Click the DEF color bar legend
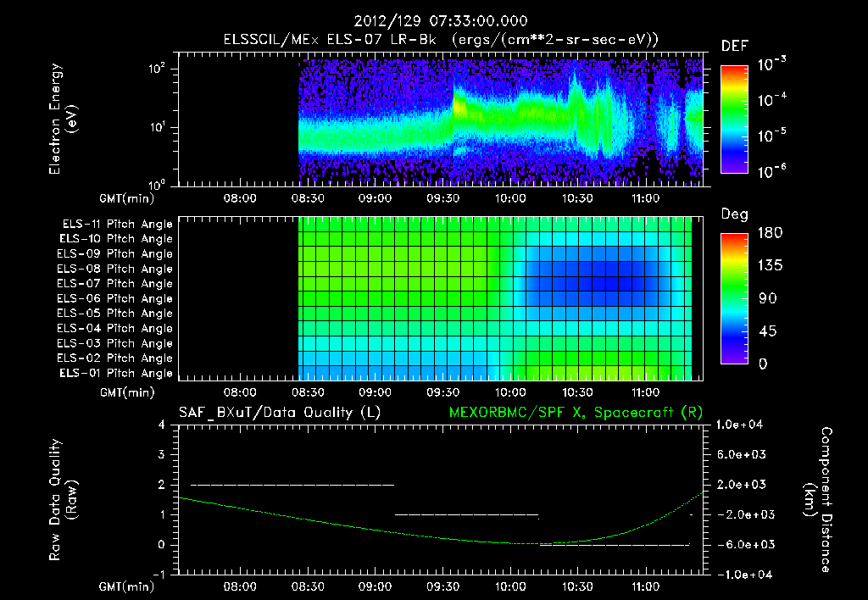The image size is (868, 600). (734, 119)
